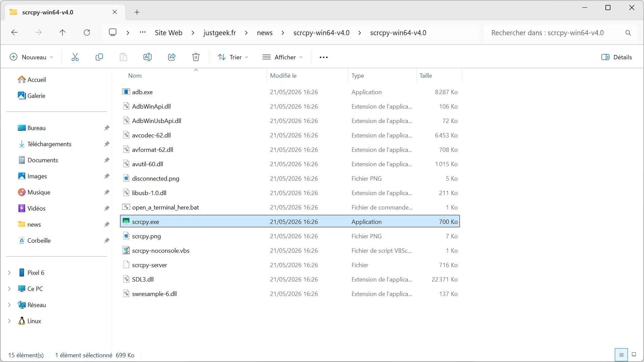
Task: Click the disconnected.png image icon
Action: click(x=126, y=178)
